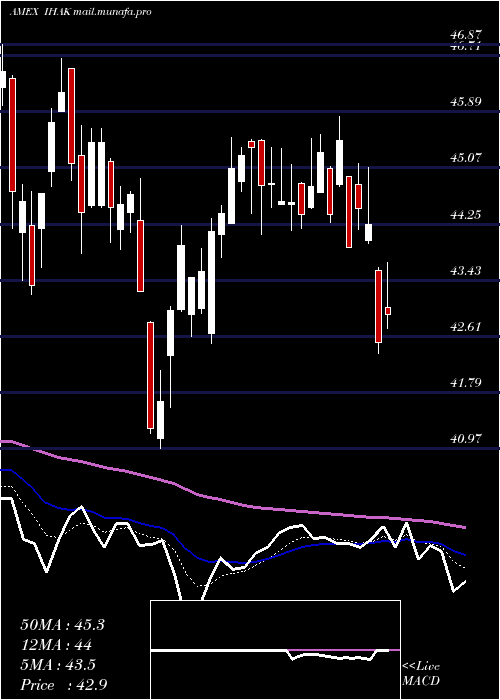Select the 46.87 price level label

click(x=465, y=35)
